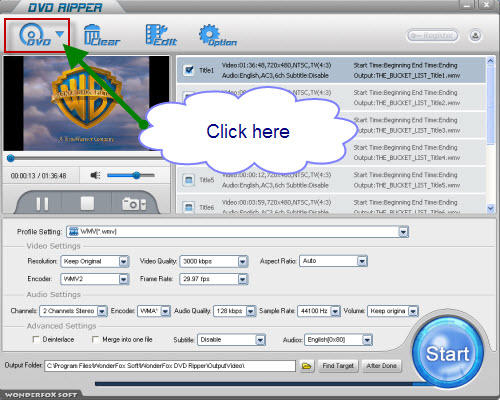
Task: Stop the video preview playback
Action: coord(87,203)
